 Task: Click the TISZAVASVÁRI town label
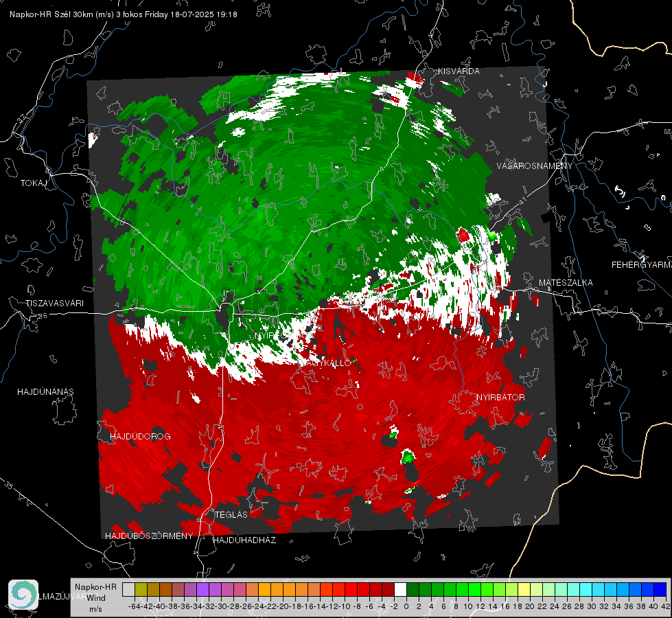click(54, 304)
